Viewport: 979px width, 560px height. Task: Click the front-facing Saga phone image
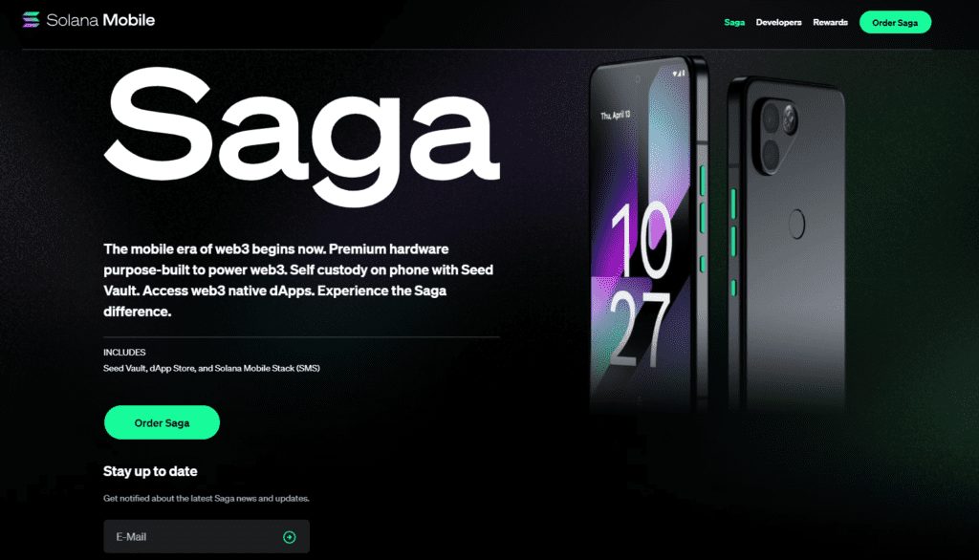648,234
